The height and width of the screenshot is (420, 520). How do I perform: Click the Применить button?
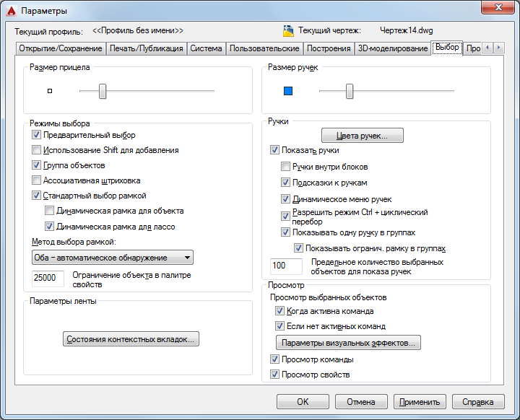pyautogui.click(x=420, y=402)
